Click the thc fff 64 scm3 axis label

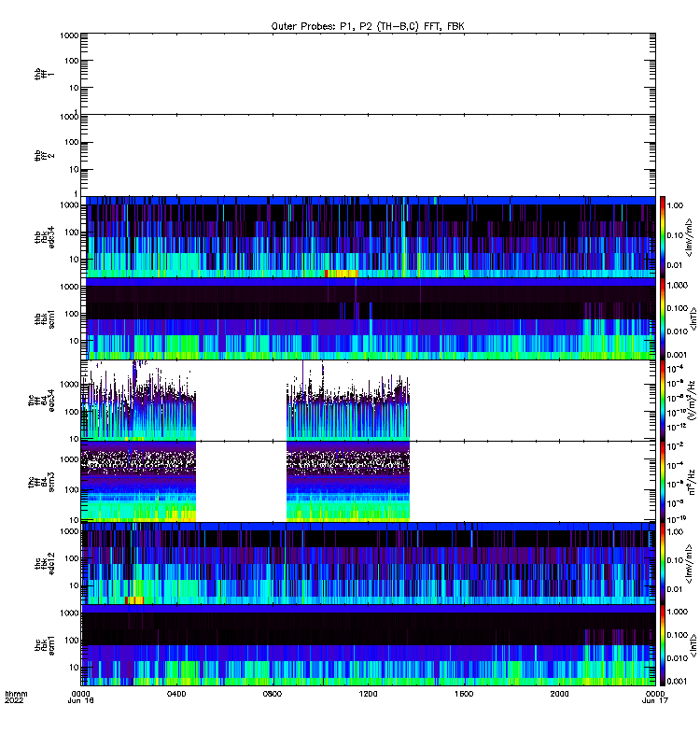tap(41, 482)
